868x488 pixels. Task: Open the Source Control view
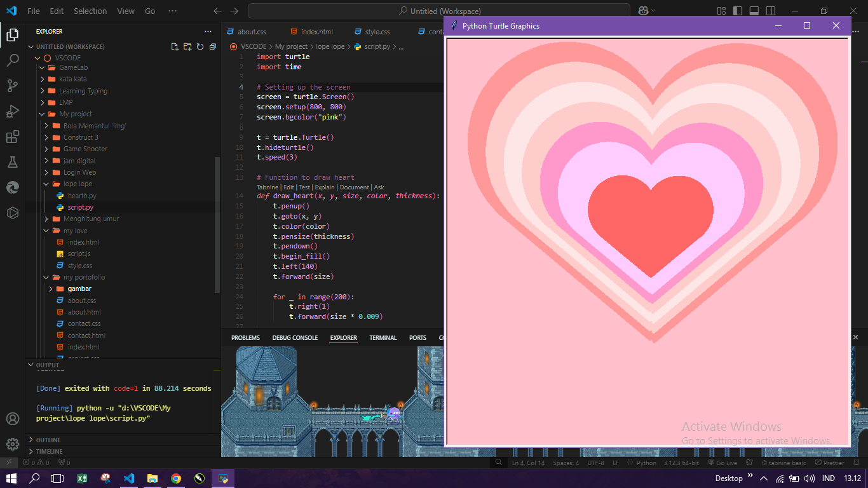click(13, 86)
